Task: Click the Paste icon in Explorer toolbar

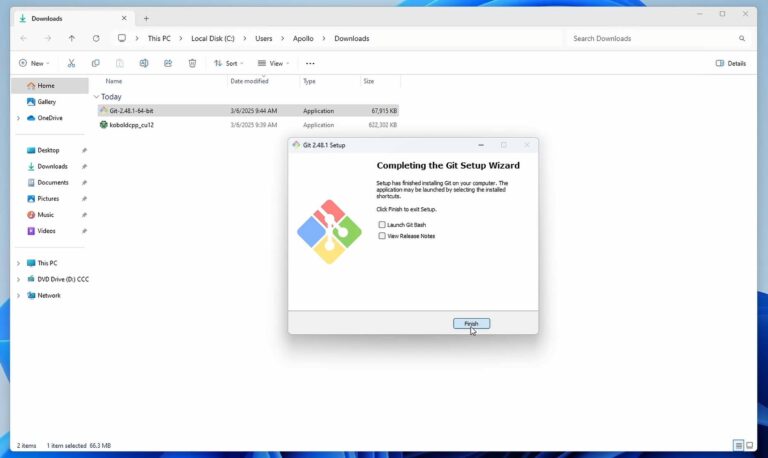Action: tap(120, 63)
